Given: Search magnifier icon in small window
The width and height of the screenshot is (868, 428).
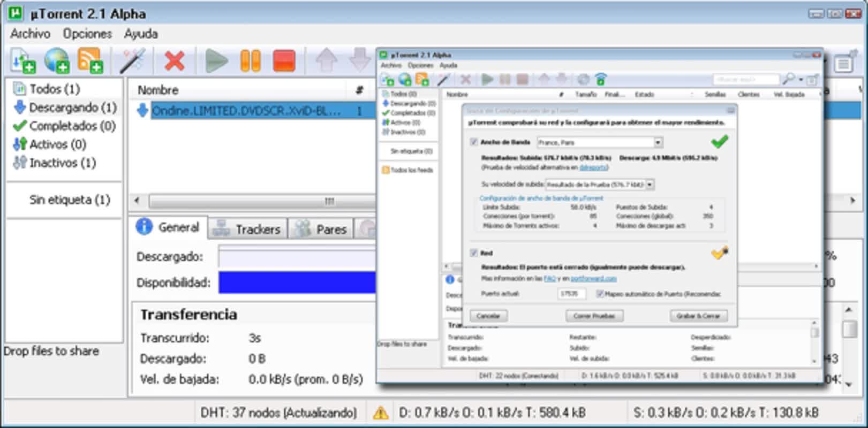Looking at the screenshot, I should [x=788, y=79].
